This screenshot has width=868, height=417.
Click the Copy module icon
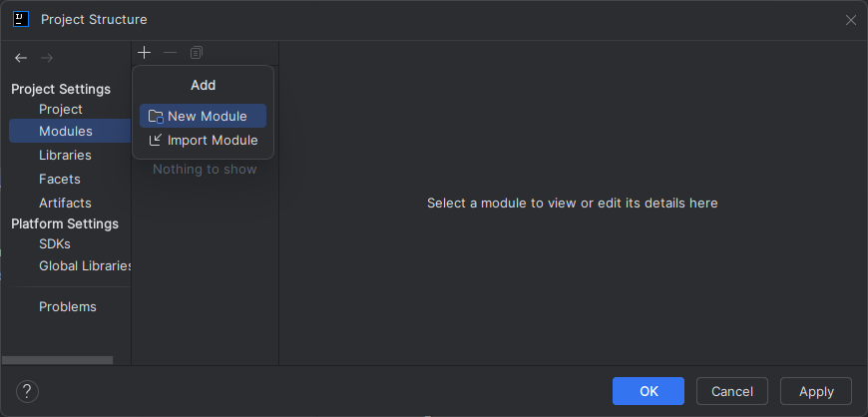point(197,52)
